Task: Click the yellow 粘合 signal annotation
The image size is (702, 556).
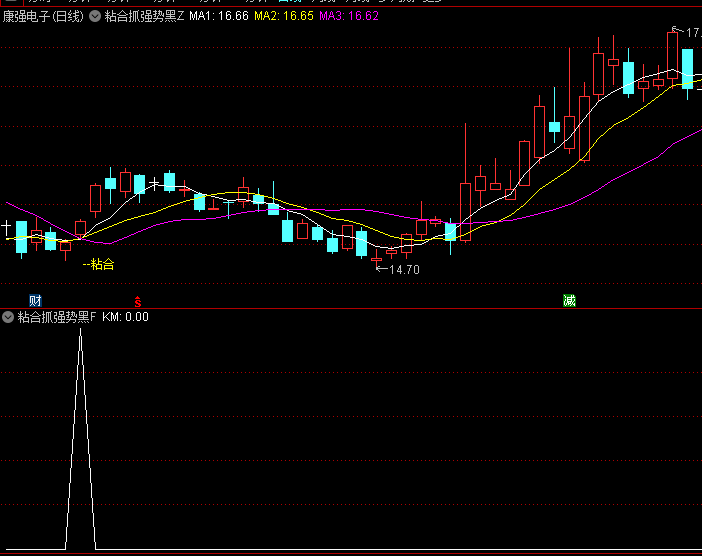Action: [101, 265]
